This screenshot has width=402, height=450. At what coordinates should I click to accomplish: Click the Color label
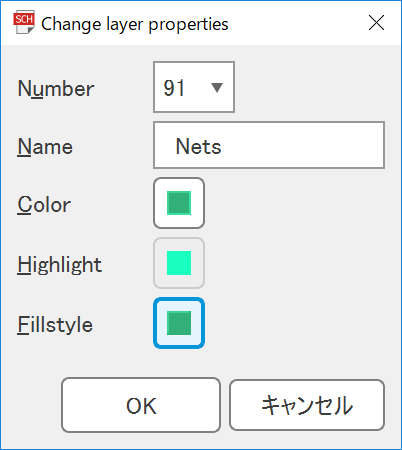[44, 205]
